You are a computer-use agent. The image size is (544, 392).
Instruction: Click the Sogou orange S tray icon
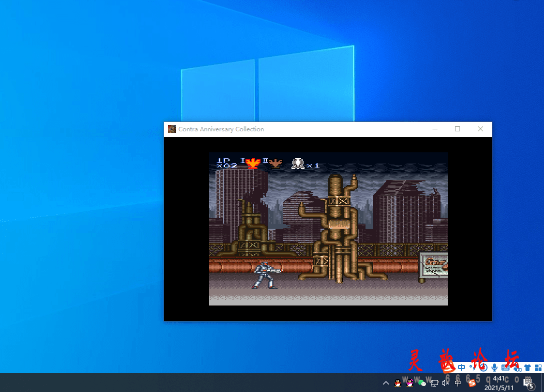[472, 383]
